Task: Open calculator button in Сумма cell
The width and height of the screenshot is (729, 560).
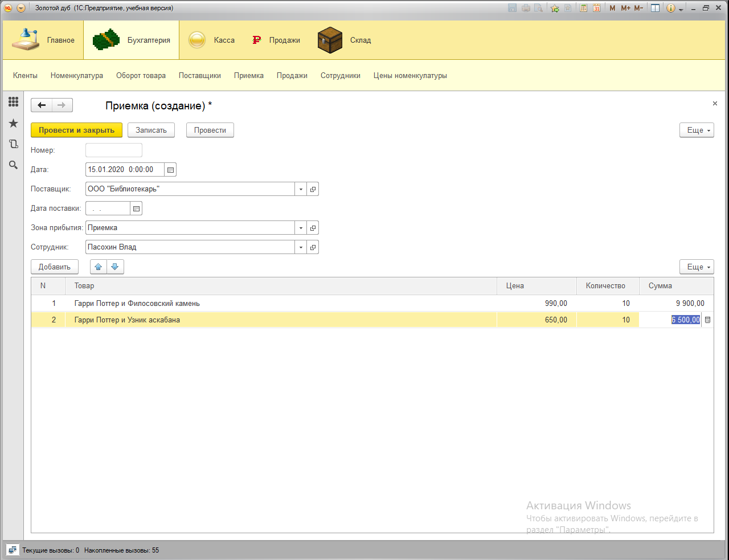Action: 707,320
